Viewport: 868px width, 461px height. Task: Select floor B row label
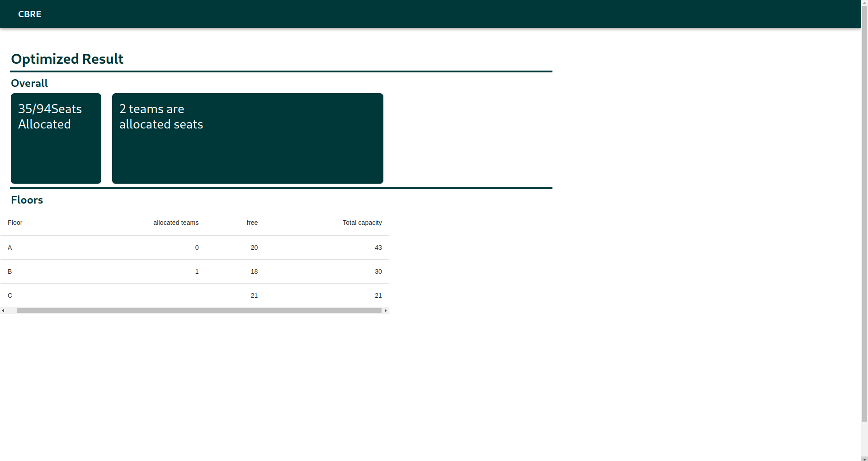click(10, 271)
